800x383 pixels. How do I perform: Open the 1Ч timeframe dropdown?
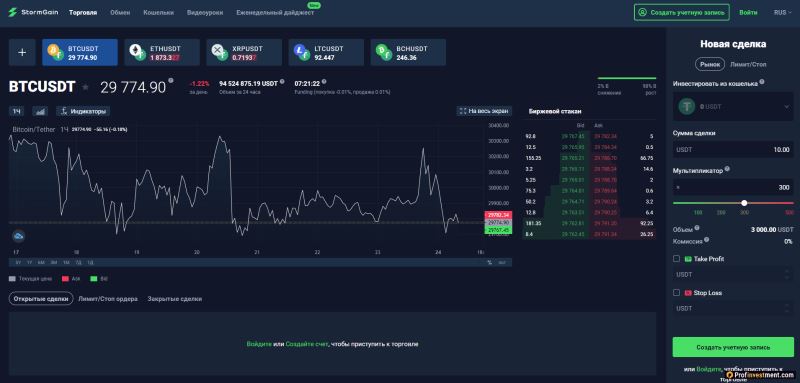(17, 111)
